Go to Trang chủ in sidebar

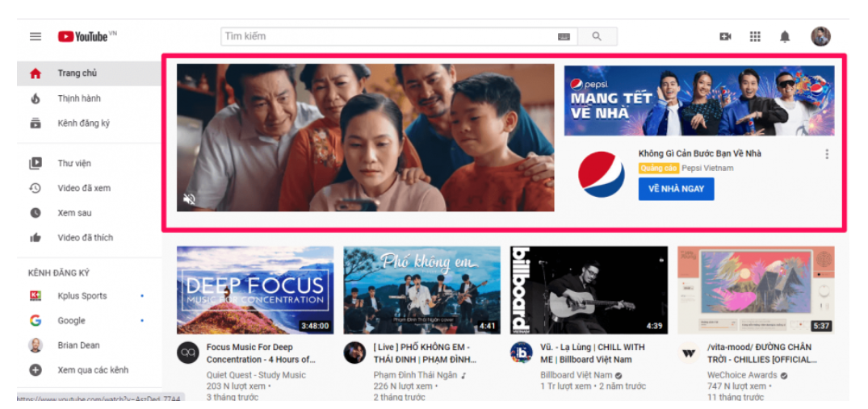tap(89, 73)
